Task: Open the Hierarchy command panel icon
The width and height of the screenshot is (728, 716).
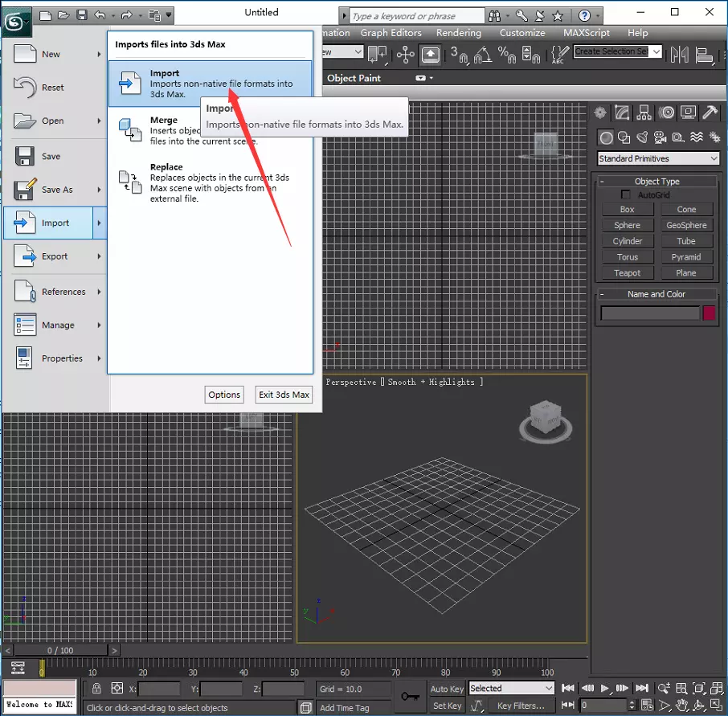Action: (x=644, y=113)
